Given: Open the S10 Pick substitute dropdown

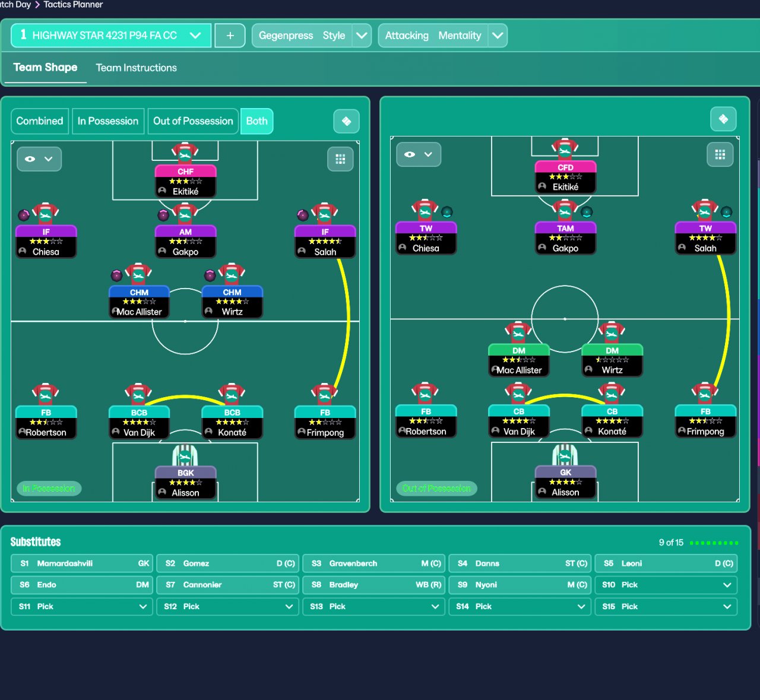Looking at the screenshot, I should pos(666,585).
